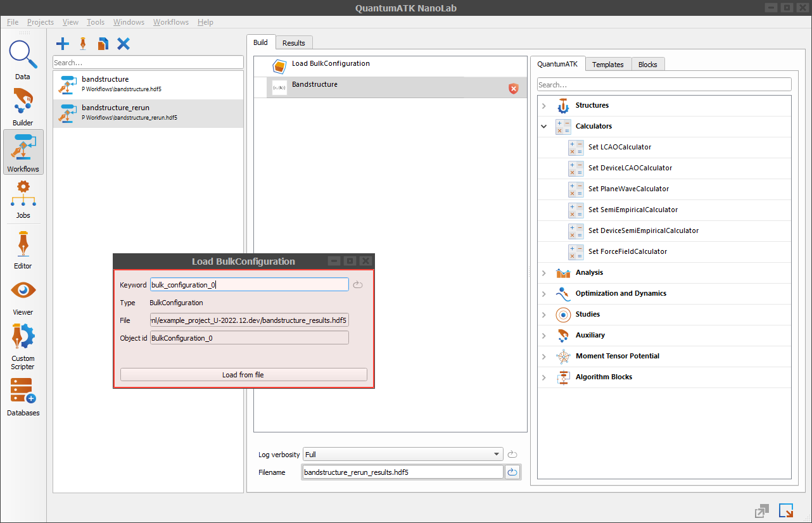Open the Log verbosity dropdown
This screenshot has height=523, width=812.
point(403,454)
